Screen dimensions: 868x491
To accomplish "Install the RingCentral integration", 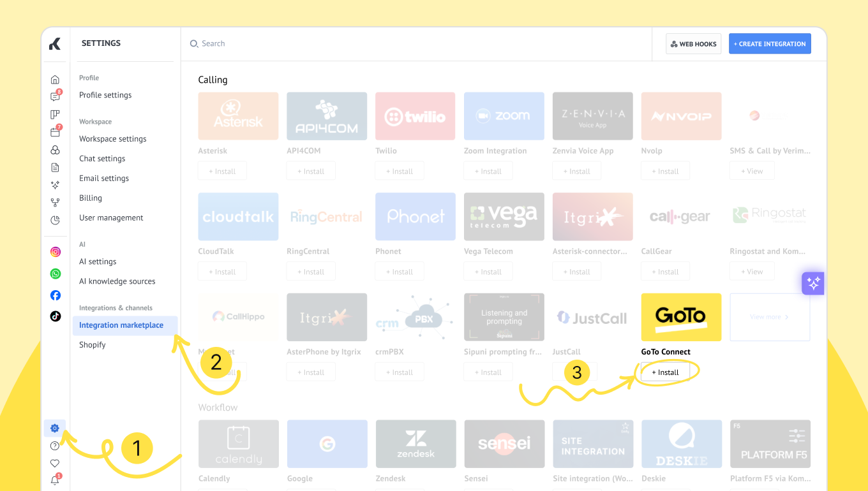I will 311,272.
